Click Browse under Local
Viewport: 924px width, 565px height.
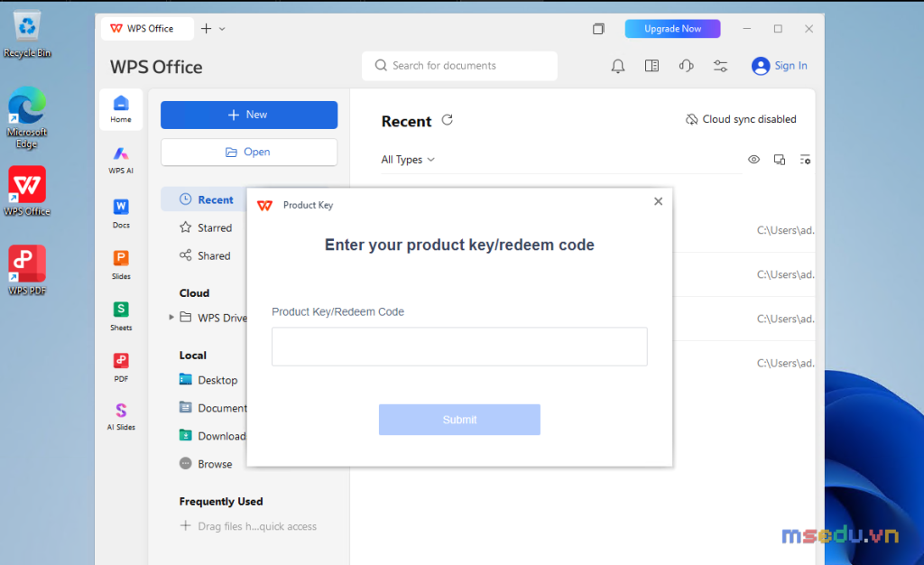point(206,464)
